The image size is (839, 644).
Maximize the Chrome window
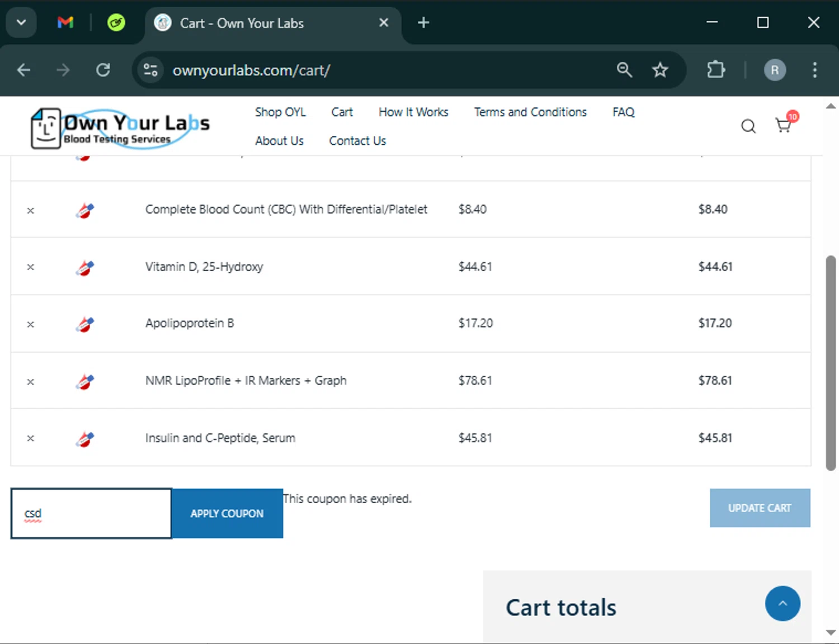coord(763,23)
